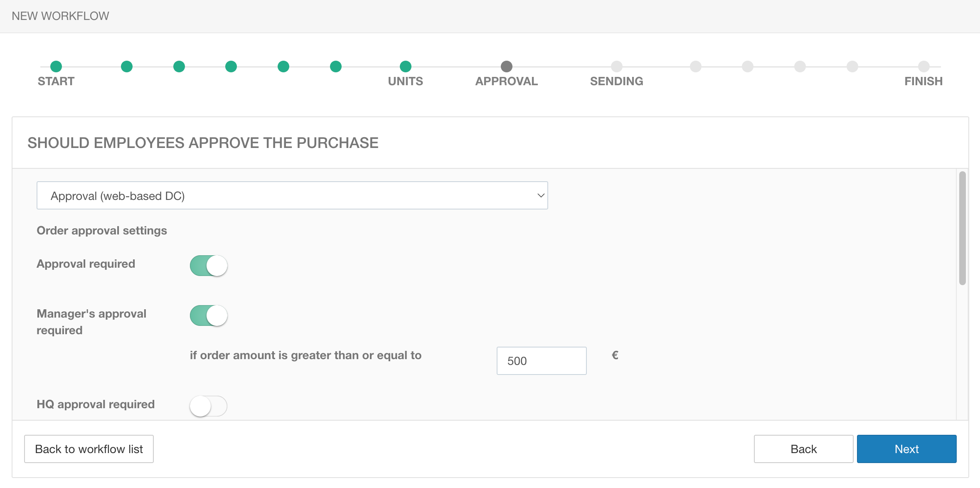The image size is (980, 488).
Task: Click the SENDING step circle
Action: [616, 67]
